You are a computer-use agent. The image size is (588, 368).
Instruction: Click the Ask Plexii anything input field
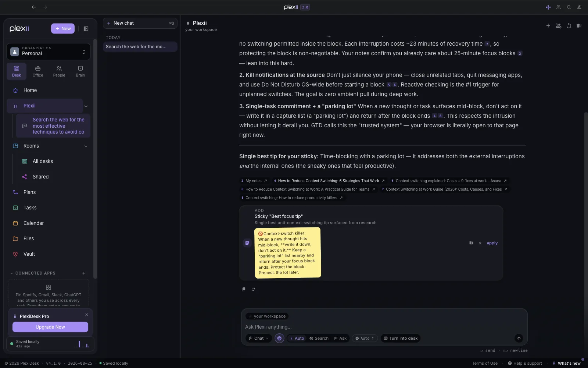tap(384, 327)
